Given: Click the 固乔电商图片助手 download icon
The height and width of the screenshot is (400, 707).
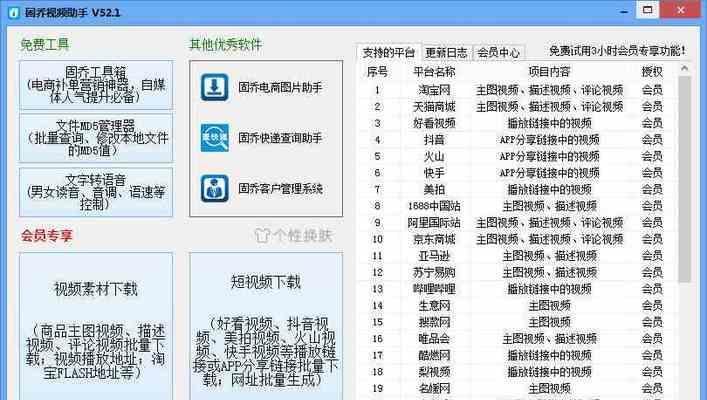Looking at the screenshot, I should pos(214,87).
